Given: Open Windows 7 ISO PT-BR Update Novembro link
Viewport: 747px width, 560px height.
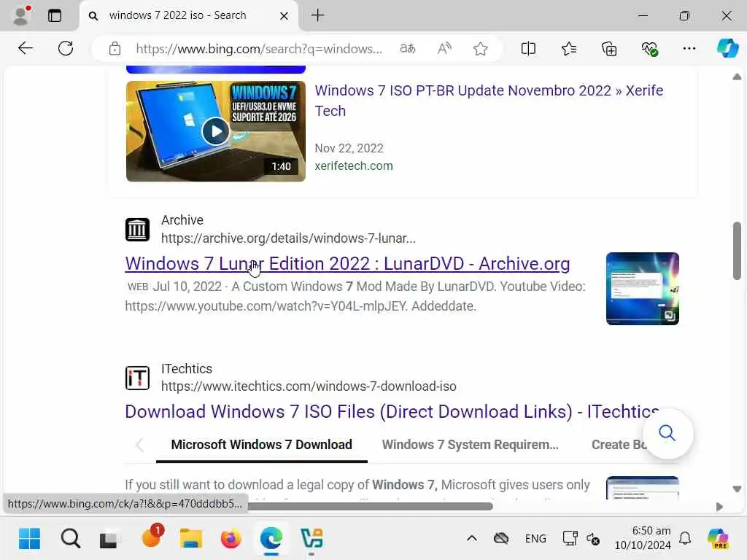Looking at the screenshot, I should tap(489, 101).
